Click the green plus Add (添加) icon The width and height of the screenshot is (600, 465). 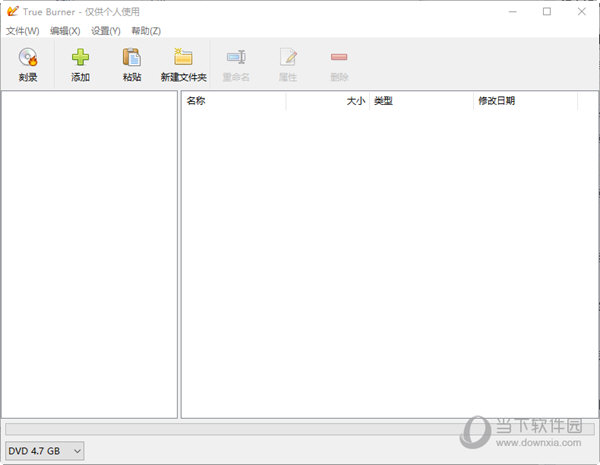tap(80, 57)
